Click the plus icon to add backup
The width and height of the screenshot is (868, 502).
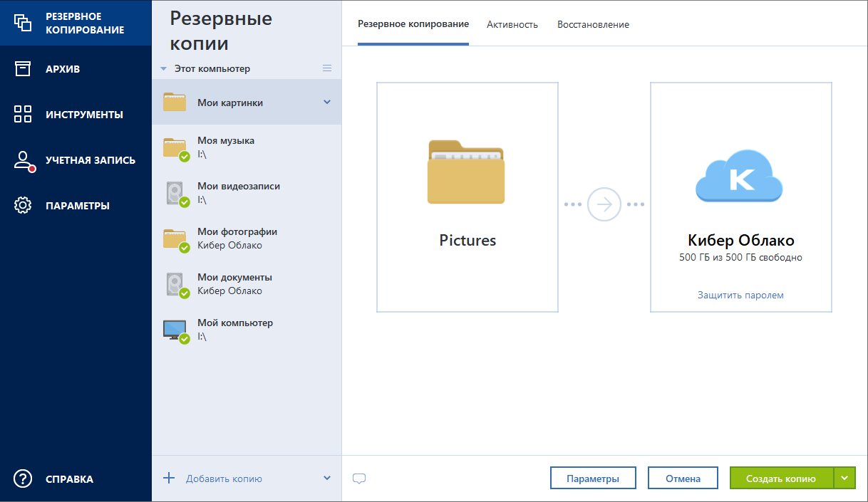(169, 478)
